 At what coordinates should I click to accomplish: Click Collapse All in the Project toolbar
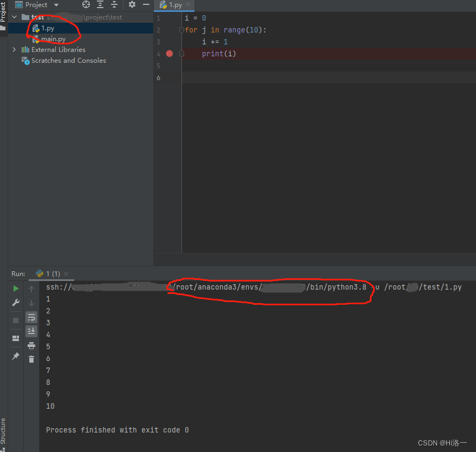pyautogui.click(x=114, y=4)
